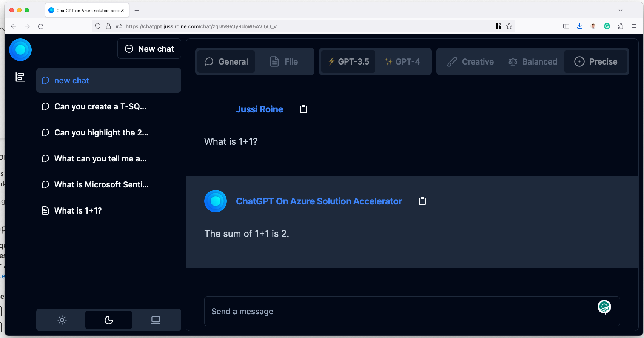Viewport: 644px width, 338px height.
Task: Reload the page
Action: 41,26
